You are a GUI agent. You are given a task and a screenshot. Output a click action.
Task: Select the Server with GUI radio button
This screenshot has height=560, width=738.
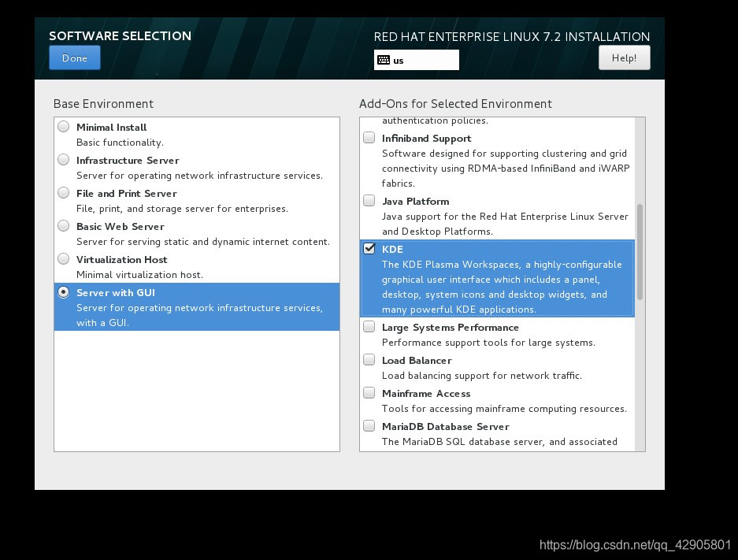[64, 292]
